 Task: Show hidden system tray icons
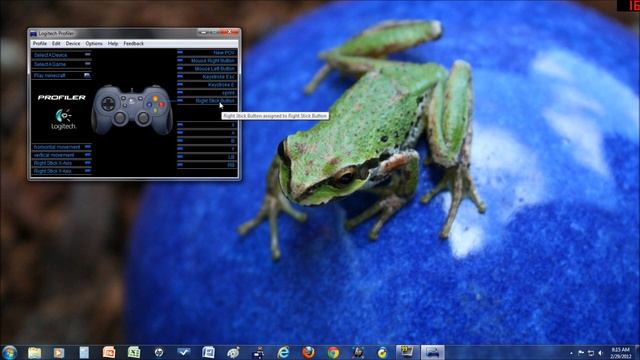[x=571, y=353]
